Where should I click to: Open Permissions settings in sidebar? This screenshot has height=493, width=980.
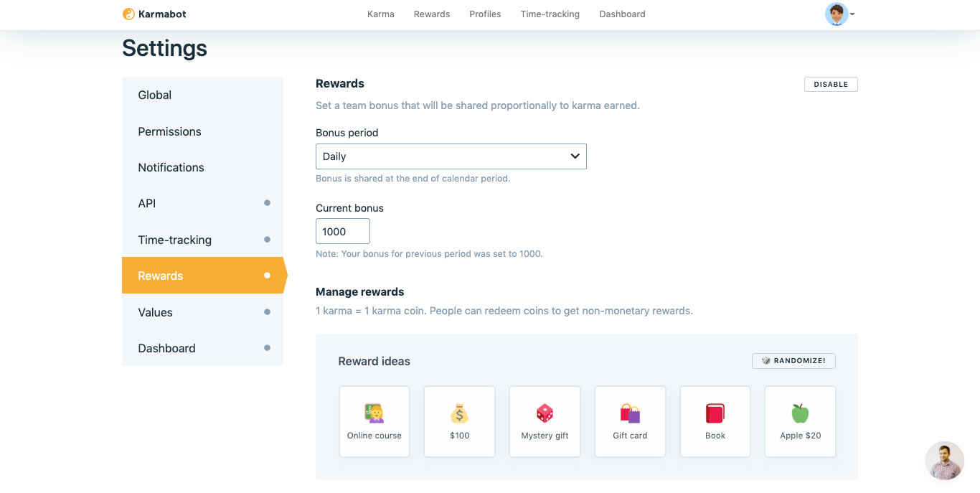point(202,131)
